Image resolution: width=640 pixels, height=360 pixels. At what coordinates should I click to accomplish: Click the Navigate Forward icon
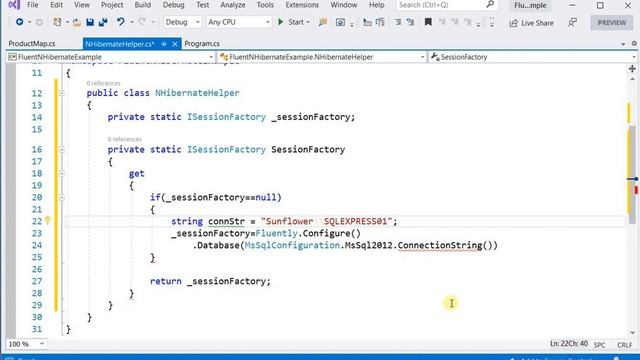click(x=39, y=22)
